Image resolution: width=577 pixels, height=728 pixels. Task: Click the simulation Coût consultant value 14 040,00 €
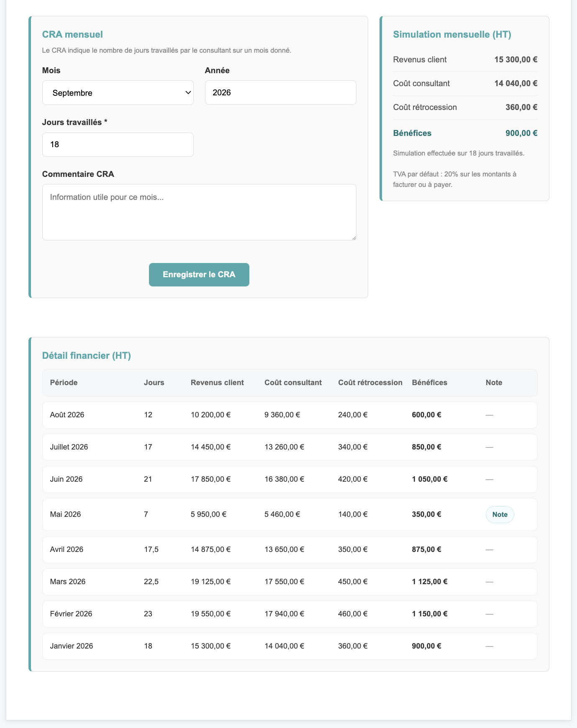(515, 84)
